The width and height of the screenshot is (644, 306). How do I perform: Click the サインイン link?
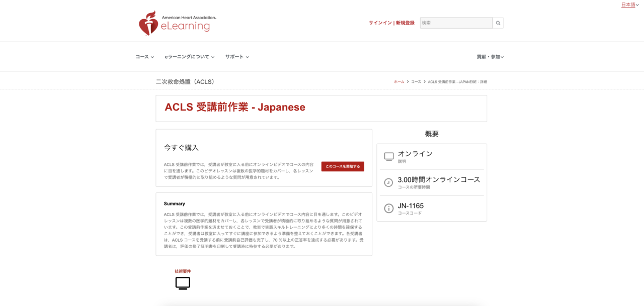tap(380, 23)
